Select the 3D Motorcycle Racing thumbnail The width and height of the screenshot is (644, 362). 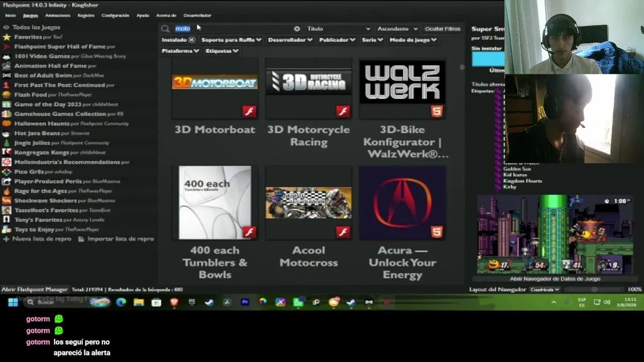(x=308, y=89)
